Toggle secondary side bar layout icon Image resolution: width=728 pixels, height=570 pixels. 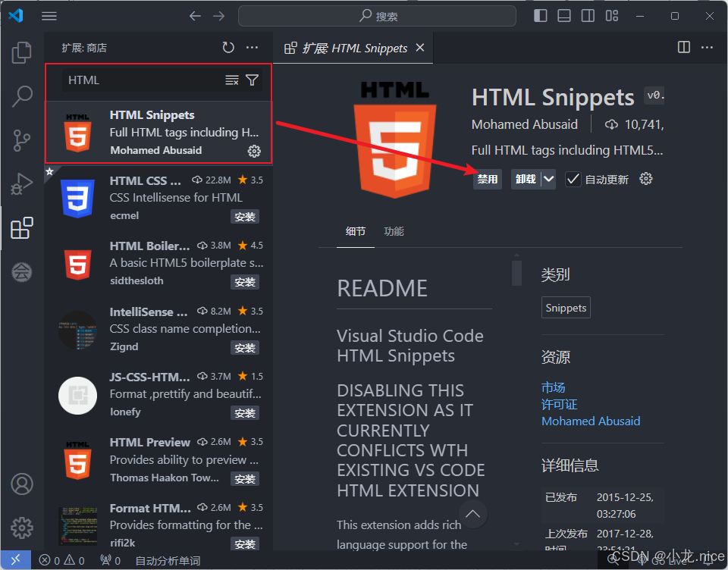tap(588, 16)
